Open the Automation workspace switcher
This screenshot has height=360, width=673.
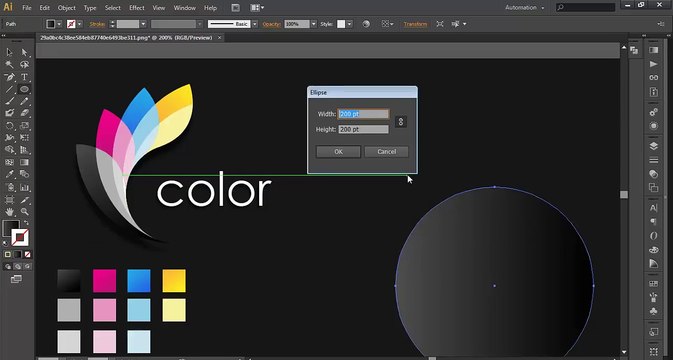click(x=524, y=8)
